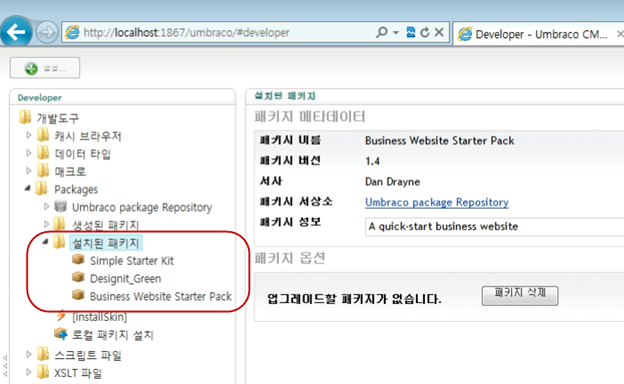624x384 pixels.
Task: Select 캐시 브라우저 tree item
Action: [x=88, y=136]
